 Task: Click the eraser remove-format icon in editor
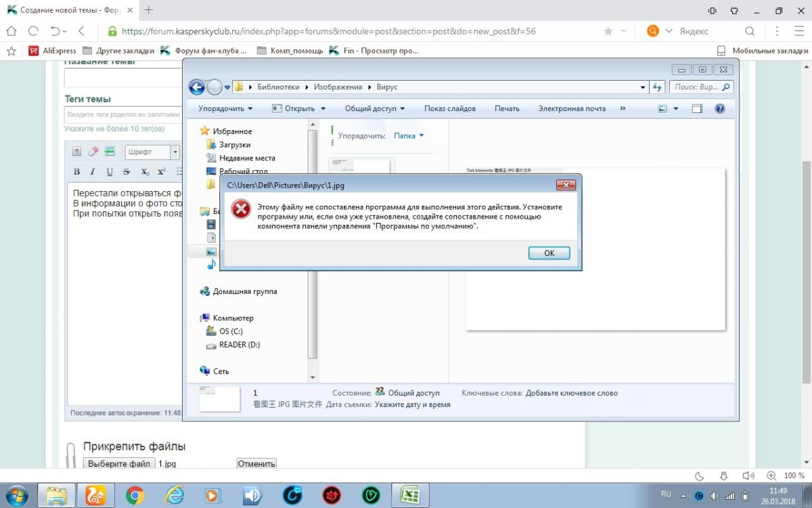pos(93,152)
